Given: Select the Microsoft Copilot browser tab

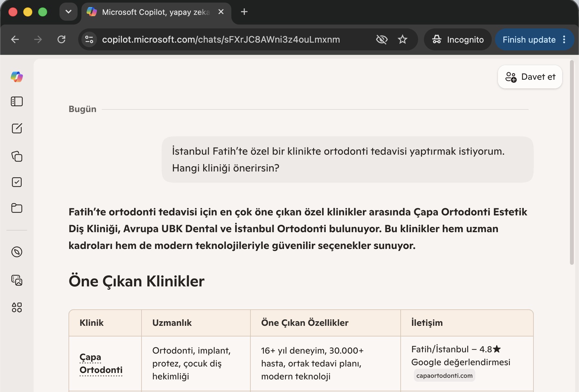Looking at the screenshot, I should click(x=156, y=12).
